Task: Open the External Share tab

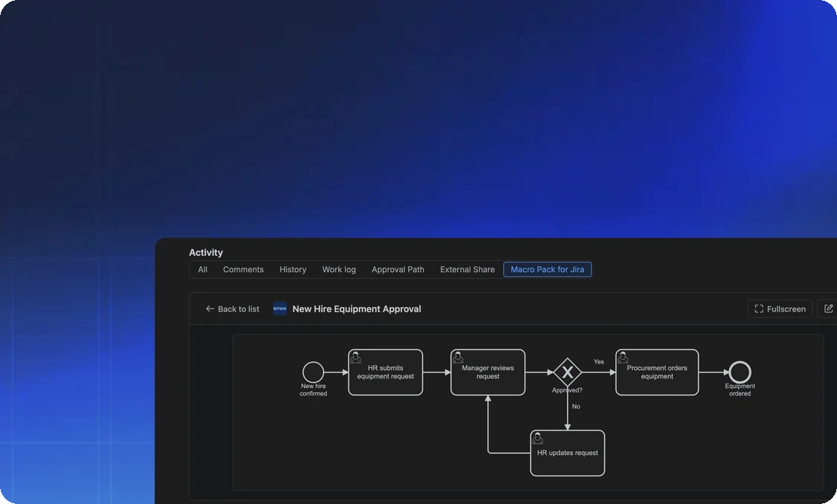Action: 467,270
